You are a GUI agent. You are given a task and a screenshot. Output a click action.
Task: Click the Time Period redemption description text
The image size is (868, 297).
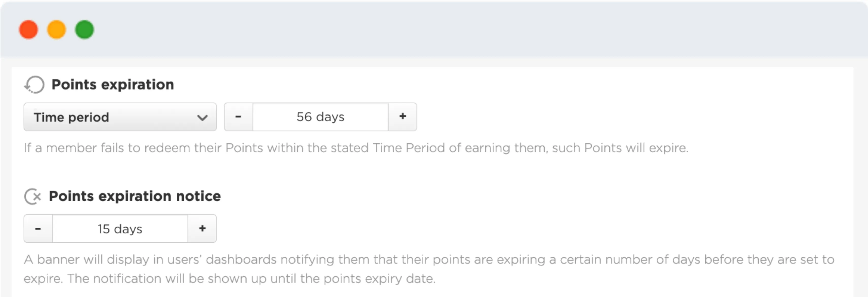pyautogui.click(x=356, y=148)
